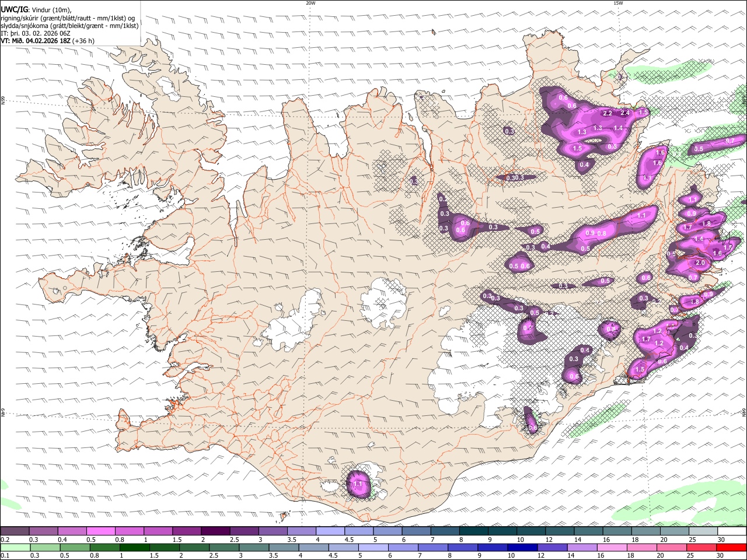Click the dark green 1 rain legend swatch
Screen dimensions: 747x560
(134, 548)
